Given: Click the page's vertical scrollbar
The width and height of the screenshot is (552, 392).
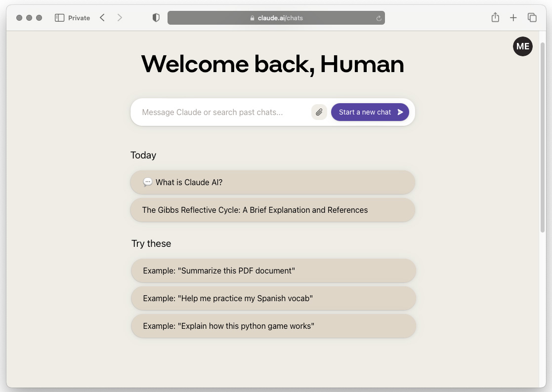Looking at the screenshot, I should [543, 133].
